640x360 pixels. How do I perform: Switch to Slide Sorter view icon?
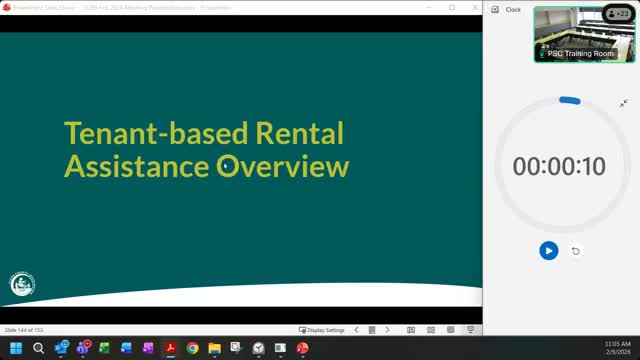pos(431,330)
